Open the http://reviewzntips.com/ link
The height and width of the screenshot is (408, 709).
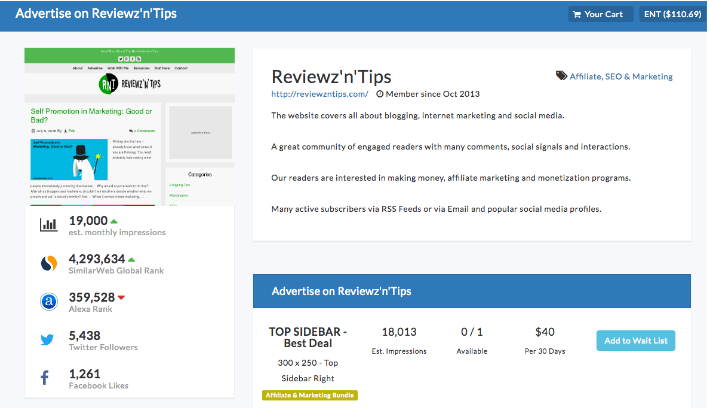point(320,94)
